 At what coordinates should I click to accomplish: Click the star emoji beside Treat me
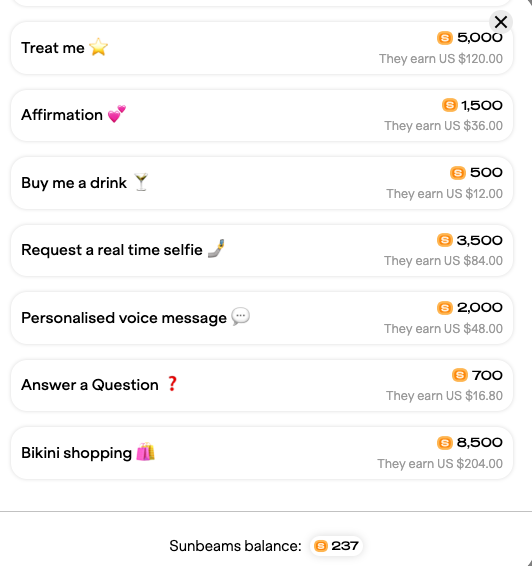(98, 47)
